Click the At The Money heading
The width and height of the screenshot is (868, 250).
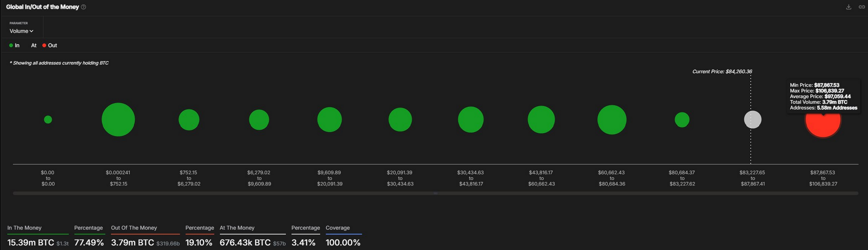(237, 228)
